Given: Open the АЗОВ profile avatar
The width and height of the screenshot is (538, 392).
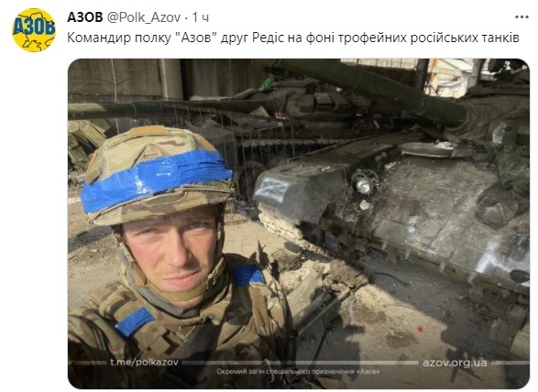Looking at the screenshot, I should 34,30.
